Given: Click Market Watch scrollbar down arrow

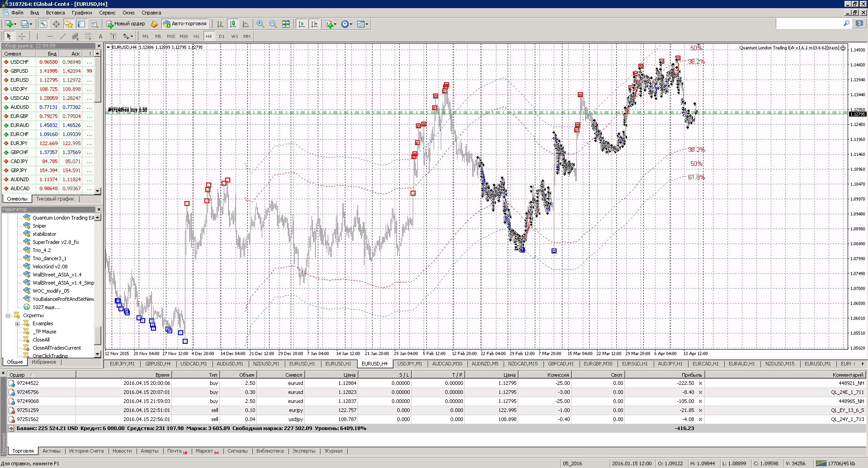Looking at the screenshot, I should [97, 191].
